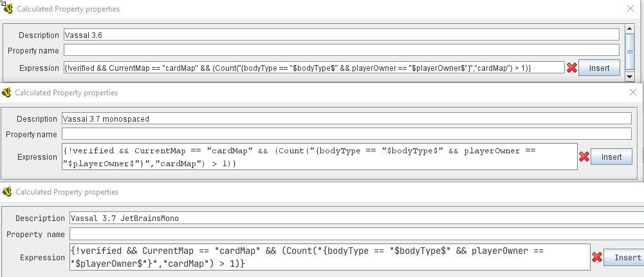The image size is (644, 277).
Task: Click Expression label in monospaced window
Action: 37,157
